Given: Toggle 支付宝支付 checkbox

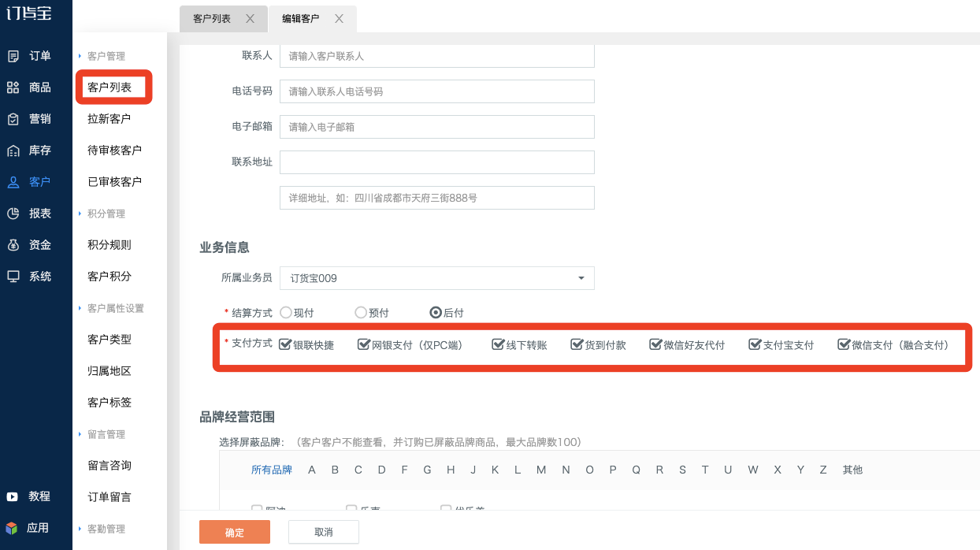Looking at the screenshot, I should coord(755,344).
